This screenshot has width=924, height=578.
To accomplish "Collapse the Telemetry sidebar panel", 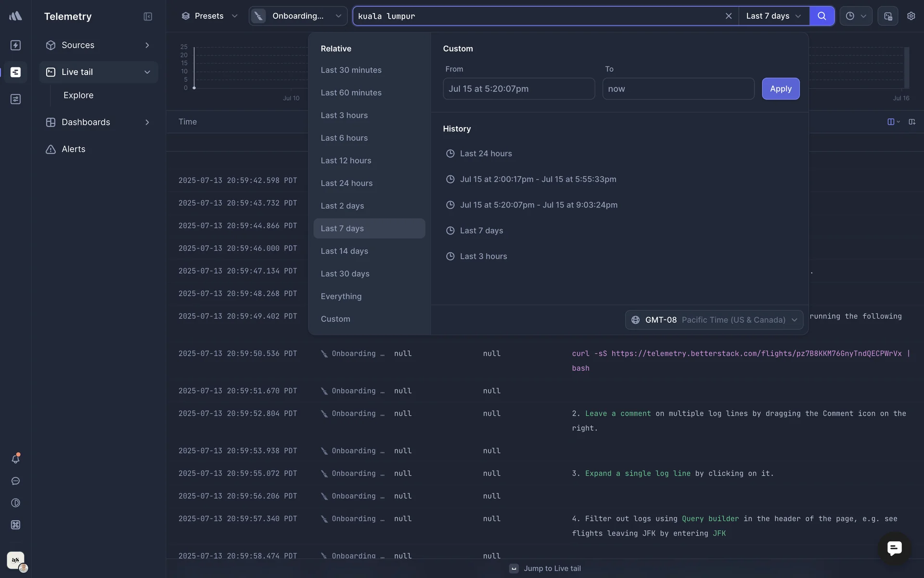I will click(x=148, y=16).
